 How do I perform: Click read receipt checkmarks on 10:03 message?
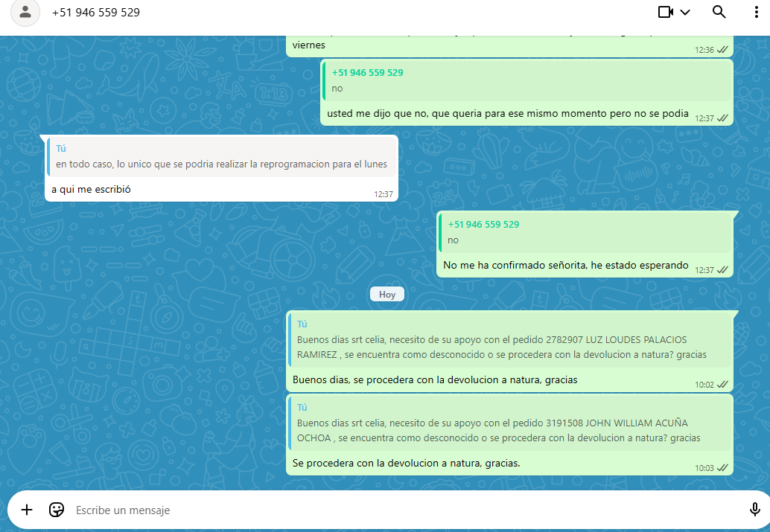[722, 468]
